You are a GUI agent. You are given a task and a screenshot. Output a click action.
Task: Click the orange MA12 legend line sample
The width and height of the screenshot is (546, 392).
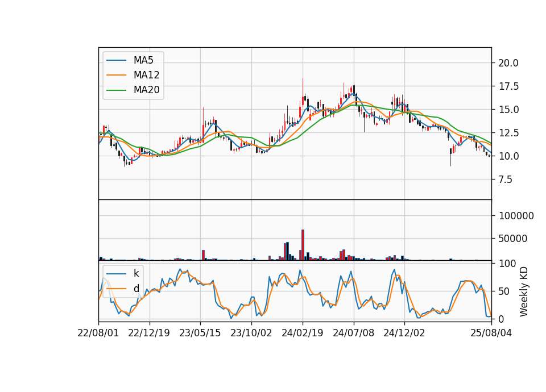(116, 75)
